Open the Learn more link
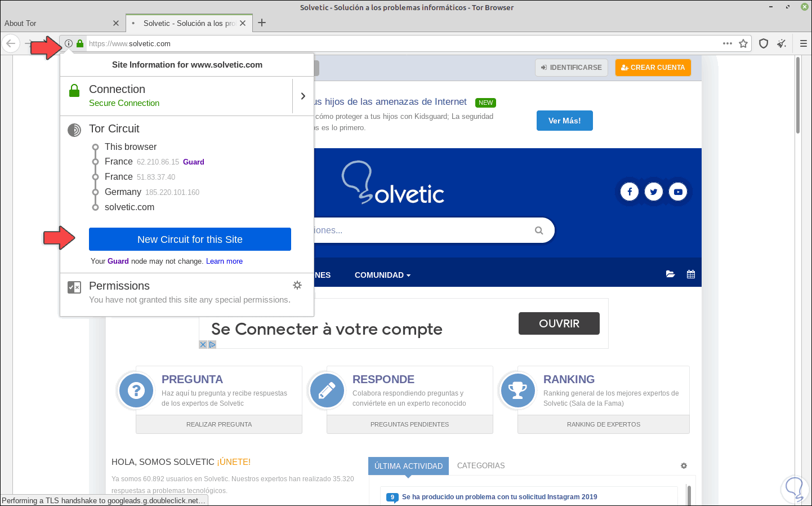The width and height of the screenshot is (812, 506). pos(224,261)
